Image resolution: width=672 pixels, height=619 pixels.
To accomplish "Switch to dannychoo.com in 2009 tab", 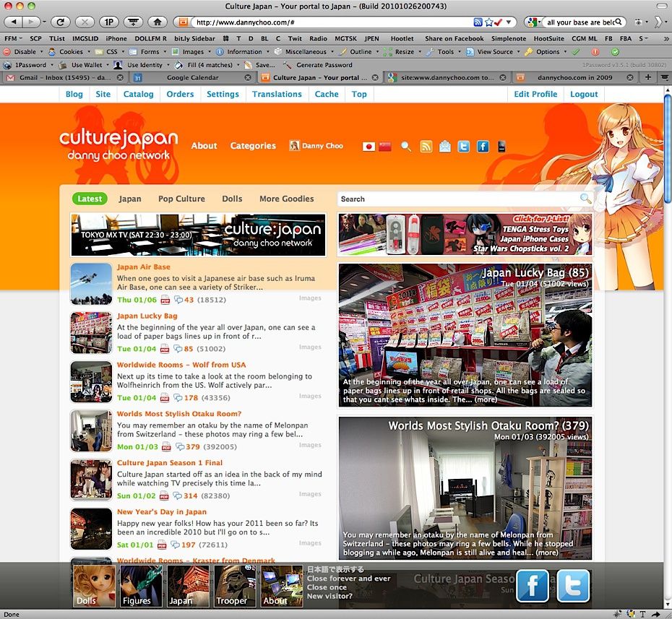I will 574,77.
